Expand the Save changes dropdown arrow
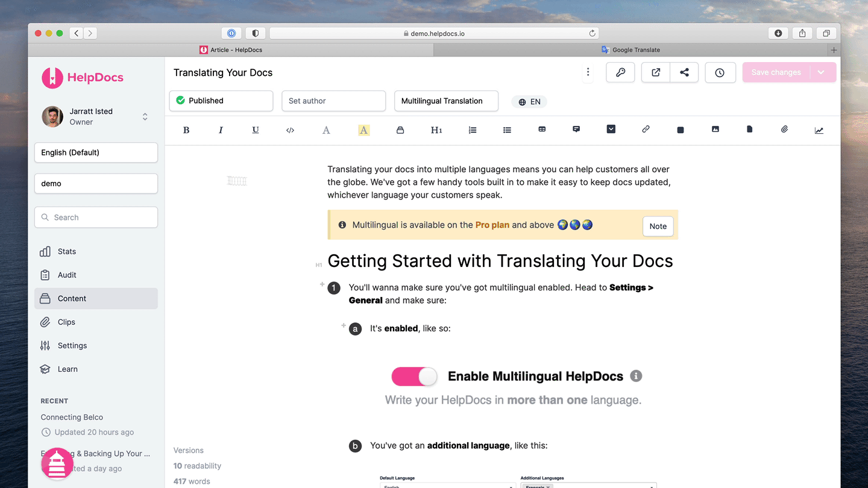The image size is (868, 488). tap(821, 72)
